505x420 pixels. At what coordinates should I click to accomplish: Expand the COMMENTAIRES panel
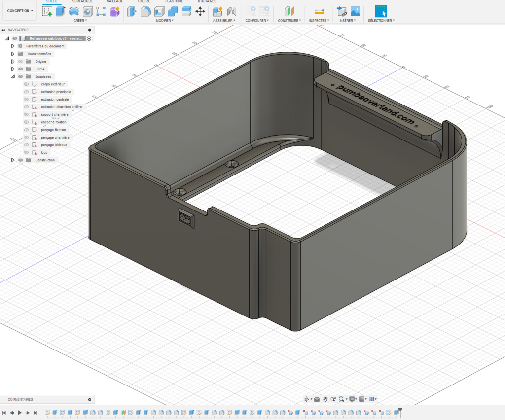point(90,399)
